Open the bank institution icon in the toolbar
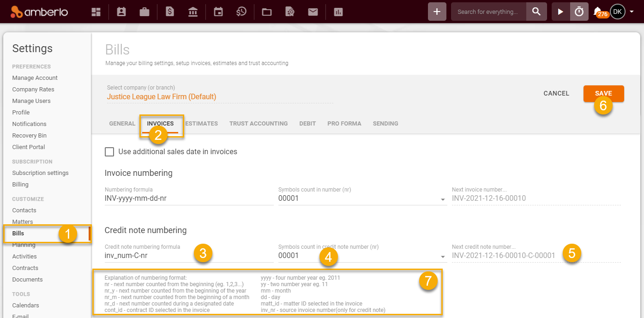 [193, 12]
